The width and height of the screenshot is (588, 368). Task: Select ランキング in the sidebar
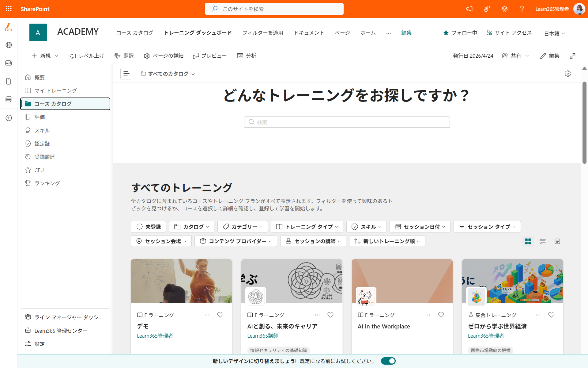click(65, 183)
